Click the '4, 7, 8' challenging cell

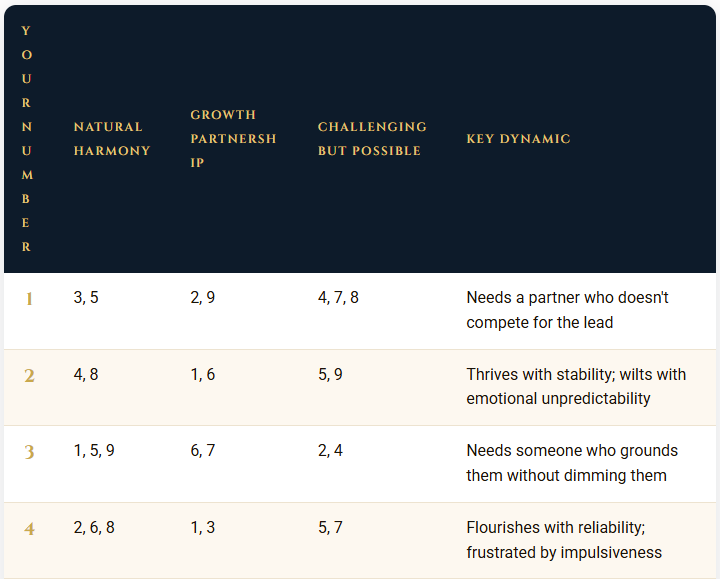(338, 298)
